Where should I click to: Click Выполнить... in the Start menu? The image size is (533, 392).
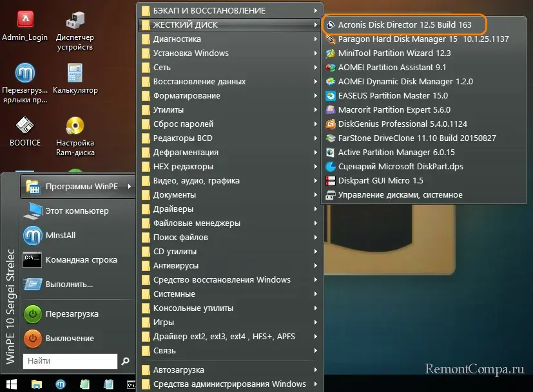(x=78, y=285)
